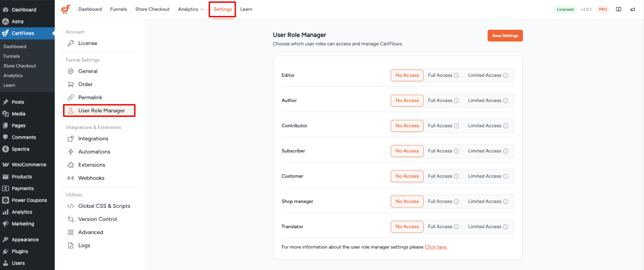This screenshot has height=270, width=644.
Task: Open the Learn tab in top navigation
Action: coord(246,9)
